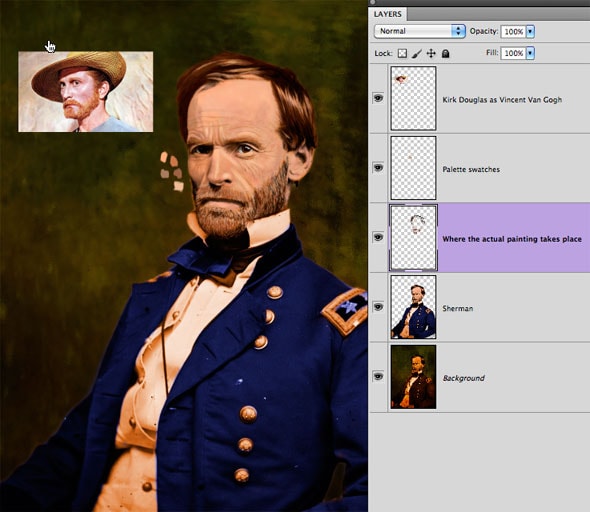The image size is (590, 512).
Task: Click the Kirk Douglas reference photo on canvas
Action: [x=86, y=92]
